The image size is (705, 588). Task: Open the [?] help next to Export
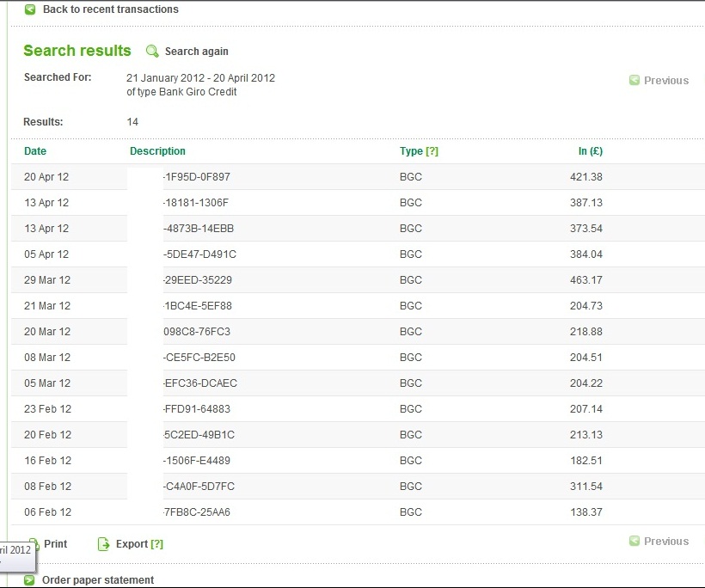[156, 544]
